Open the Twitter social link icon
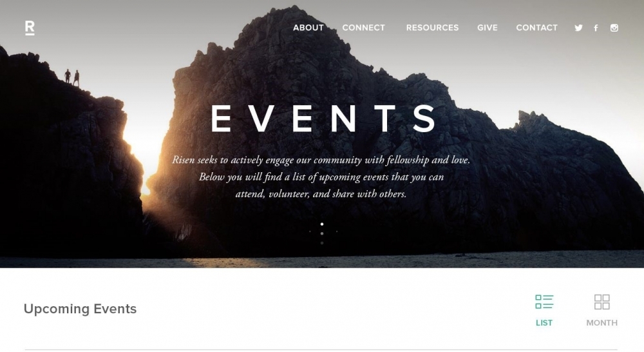644x352 pixels. (x=578, y=28)
